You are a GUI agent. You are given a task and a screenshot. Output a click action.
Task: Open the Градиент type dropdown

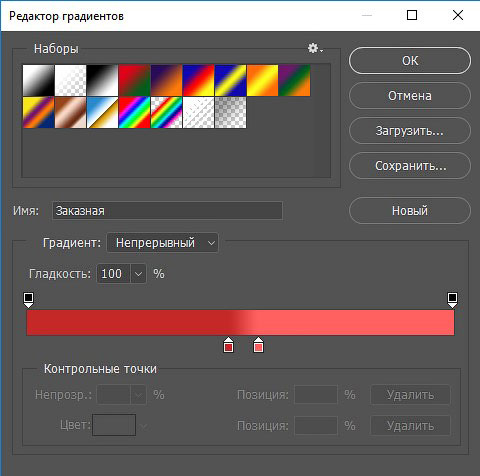[x=162, y=243]
